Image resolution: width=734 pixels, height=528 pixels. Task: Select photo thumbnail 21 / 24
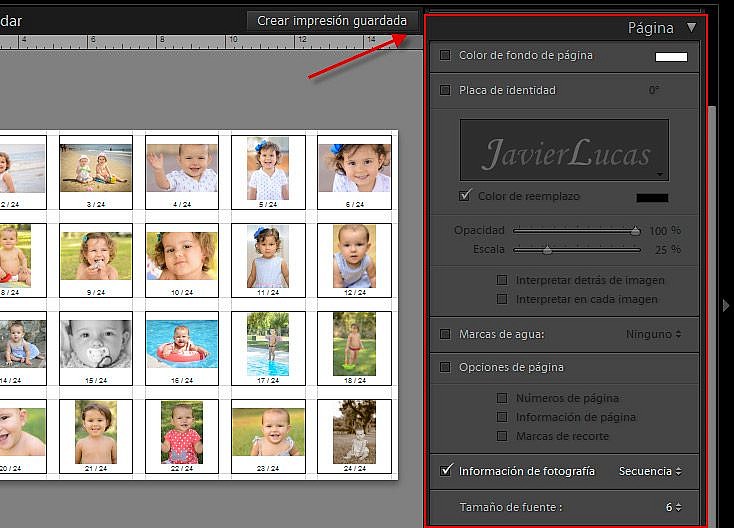pos(96,436)
